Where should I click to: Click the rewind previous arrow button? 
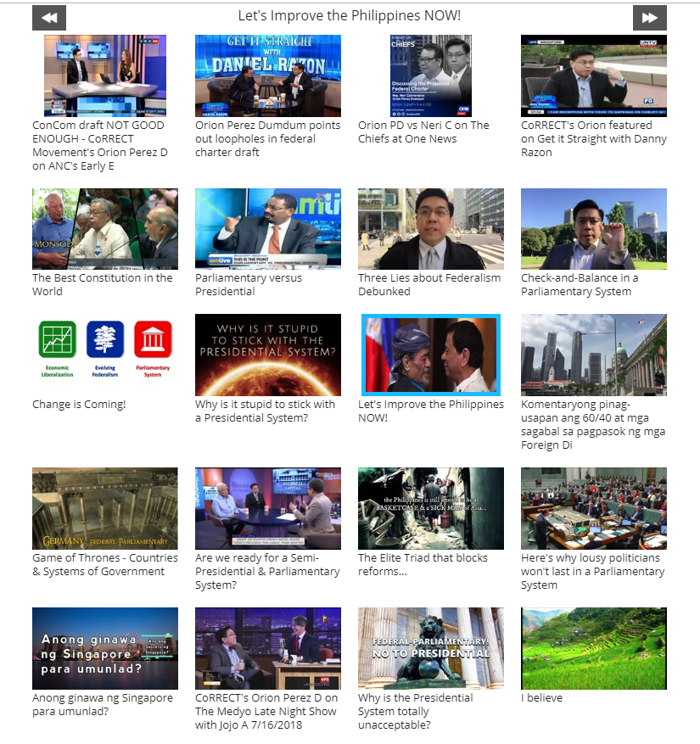pyautogui.click(x=49, y=18)
